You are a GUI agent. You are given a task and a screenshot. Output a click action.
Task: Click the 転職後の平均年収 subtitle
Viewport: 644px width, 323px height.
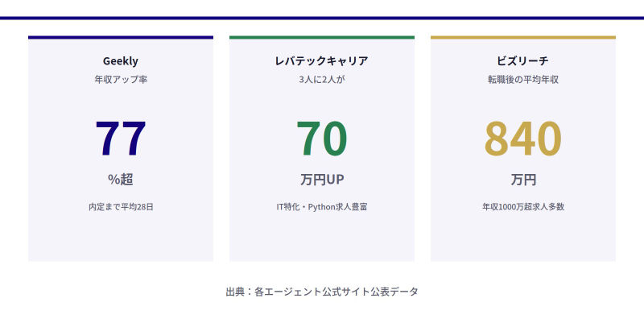[523, 80]
